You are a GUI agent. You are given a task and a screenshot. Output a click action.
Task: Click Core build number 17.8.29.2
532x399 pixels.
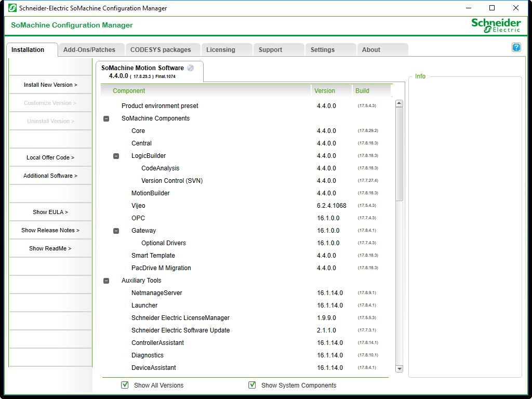point(368,130)
